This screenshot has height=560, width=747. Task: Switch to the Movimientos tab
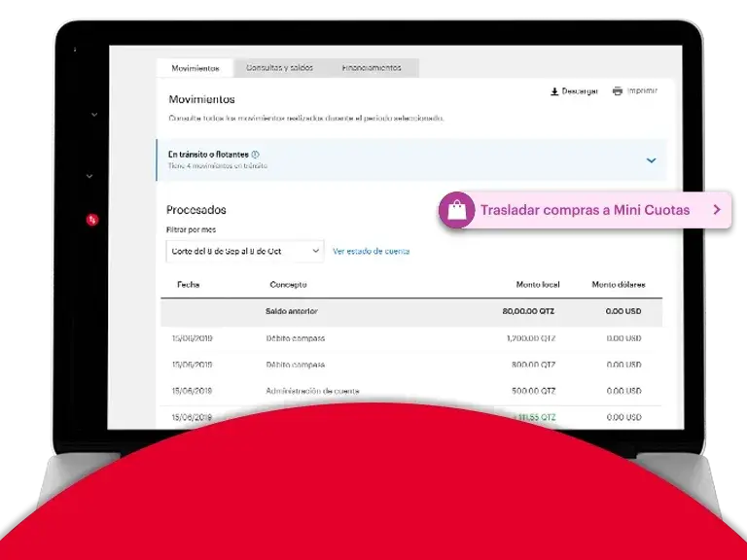(x=195, y=68)
